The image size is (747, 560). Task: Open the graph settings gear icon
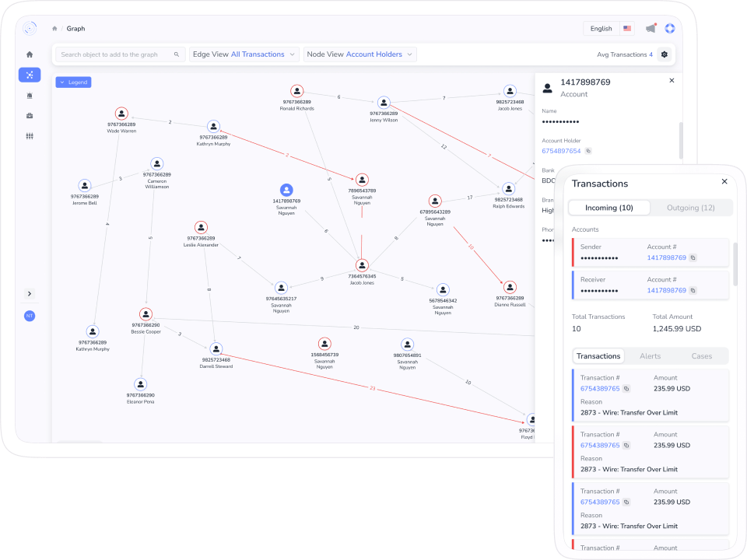coord(664,54)
